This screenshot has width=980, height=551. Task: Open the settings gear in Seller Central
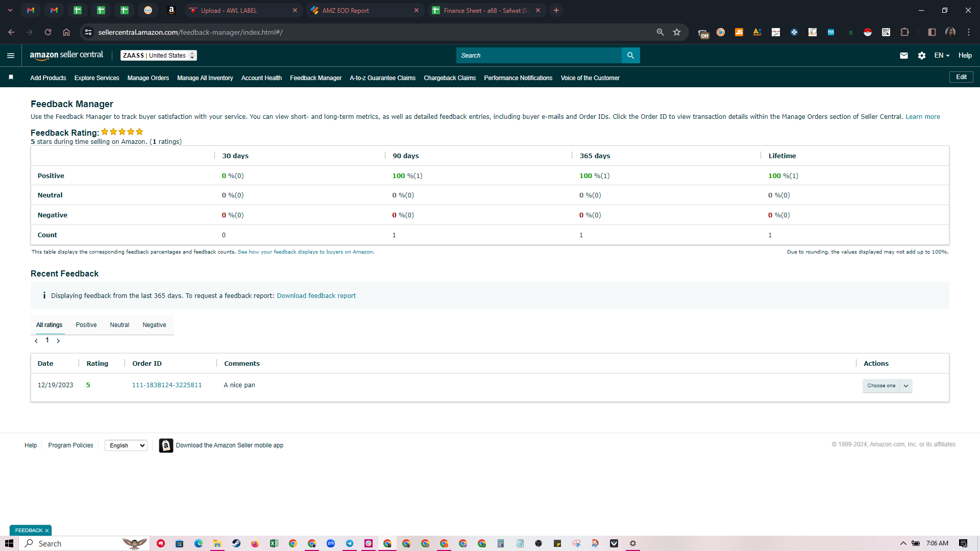click(x=921, y=56)
